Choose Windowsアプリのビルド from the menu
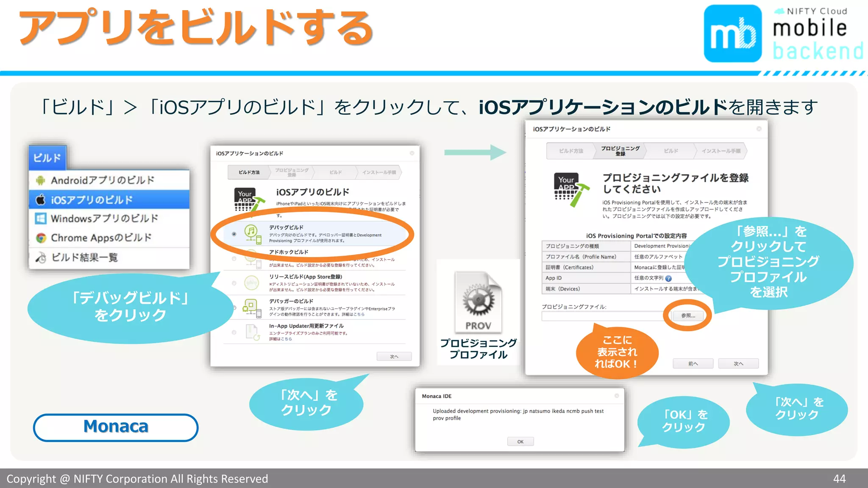The image size is (868, 488). click(x=109, y=219)
